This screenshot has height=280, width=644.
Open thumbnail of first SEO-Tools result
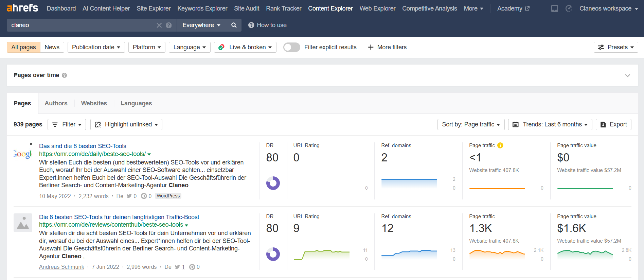click(23, 152)
